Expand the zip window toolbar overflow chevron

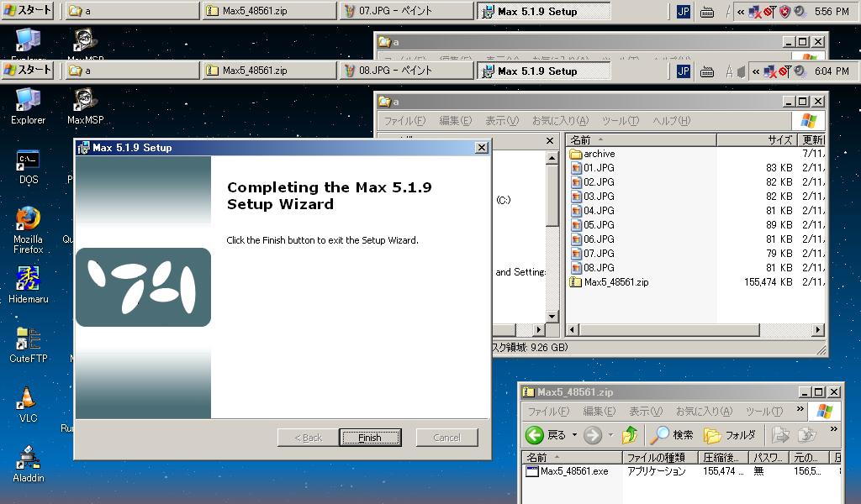(x=833, y=429)
